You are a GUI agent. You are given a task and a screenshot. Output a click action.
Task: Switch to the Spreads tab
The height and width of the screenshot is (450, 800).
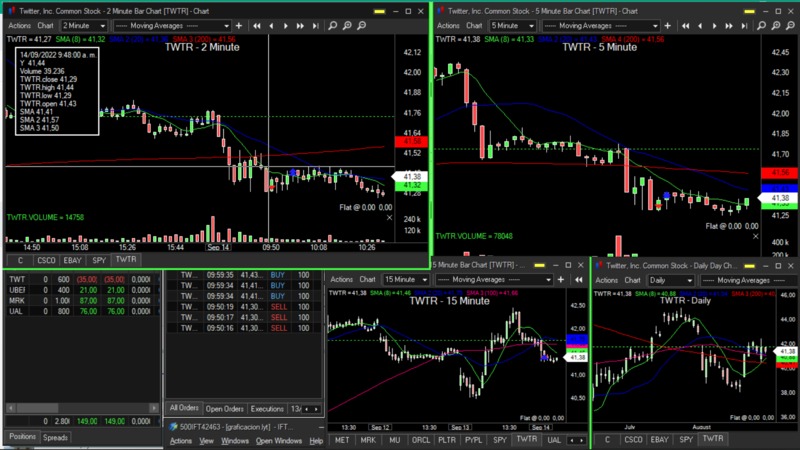(56, 437)
